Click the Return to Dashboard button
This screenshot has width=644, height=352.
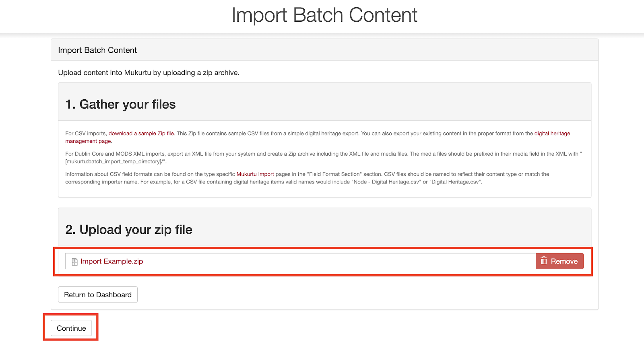[x=98, y=295]
